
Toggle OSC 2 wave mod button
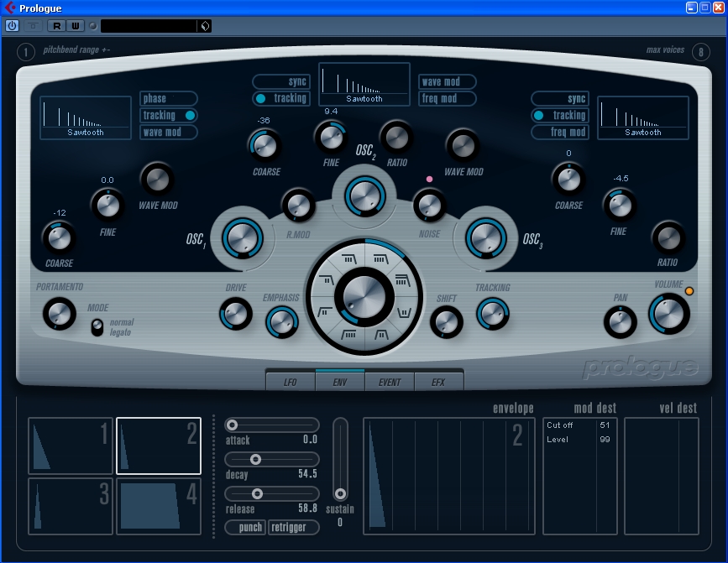tap(447, 81)
